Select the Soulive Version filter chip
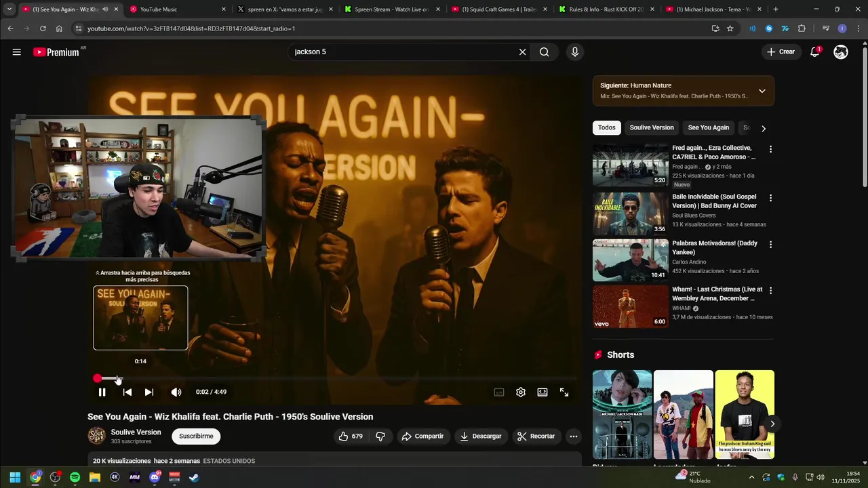Image resolution: width=868 pixels, height=488 pixels. tap(652, 128)
